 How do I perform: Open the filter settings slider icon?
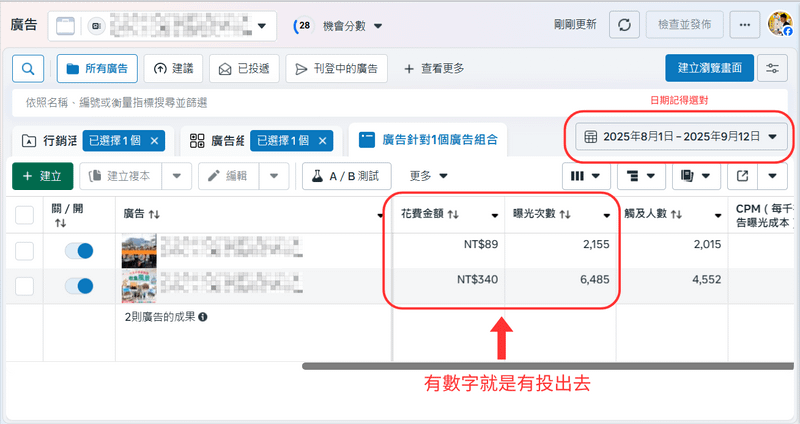tap(772, 68)
